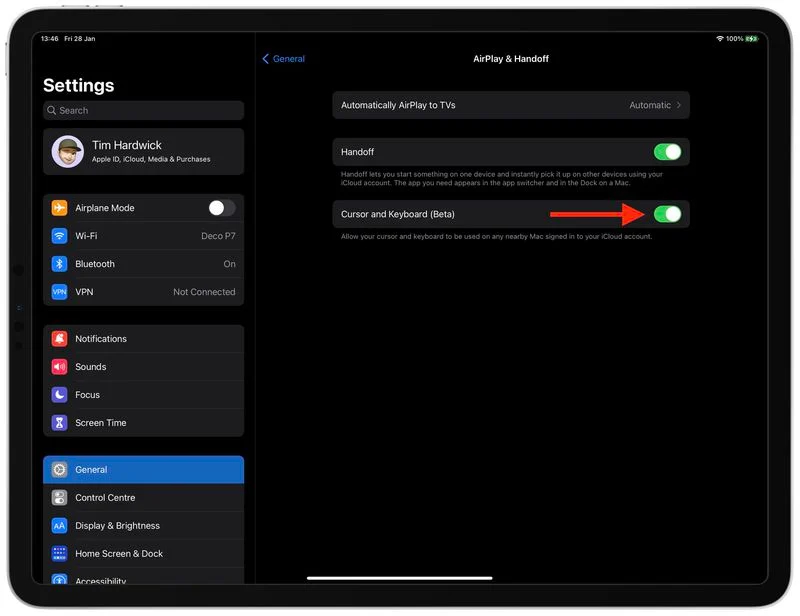This screenshot has width=800, height=616.
Task: Open Home Screen & Dock settings
Action: point(143,554)
